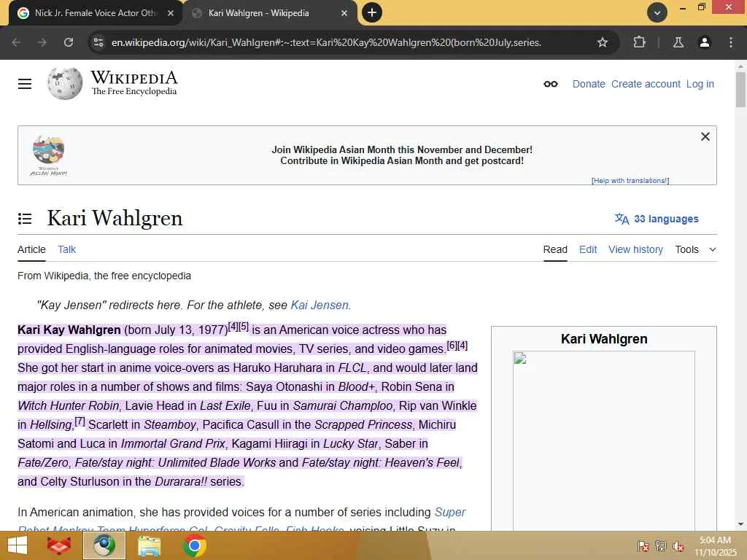
Task: Open the Chrome Labs flask icon
Action: pyautogui.click(x=678, y=42)
